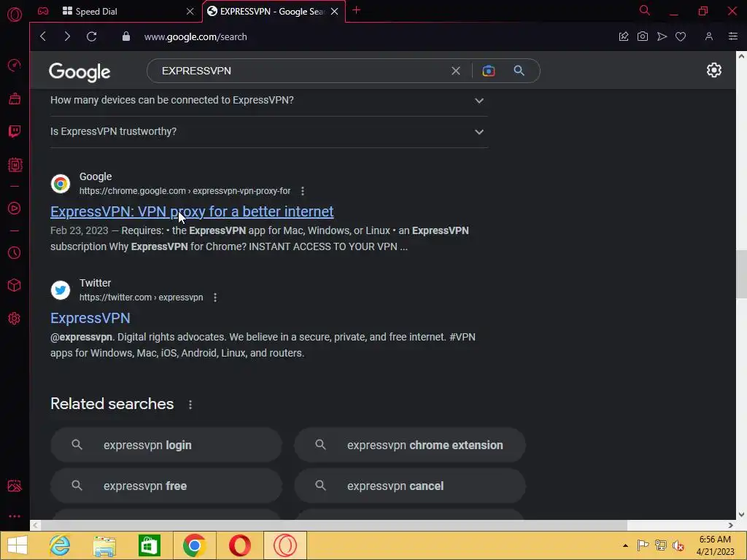The width and height of the screenshot is (747, 560).
Task: Open GX Control speedometer icon in sidebar
Action: point(15,65)
